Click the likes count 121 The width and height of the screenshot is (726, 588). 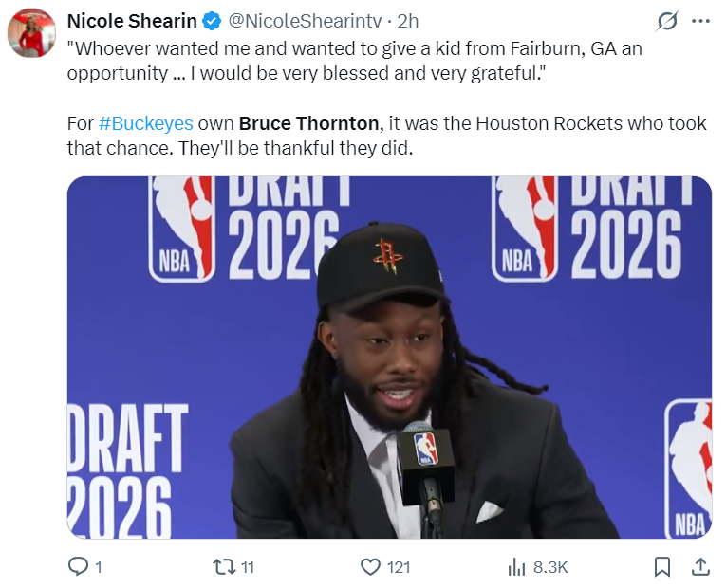pos(399,567)
